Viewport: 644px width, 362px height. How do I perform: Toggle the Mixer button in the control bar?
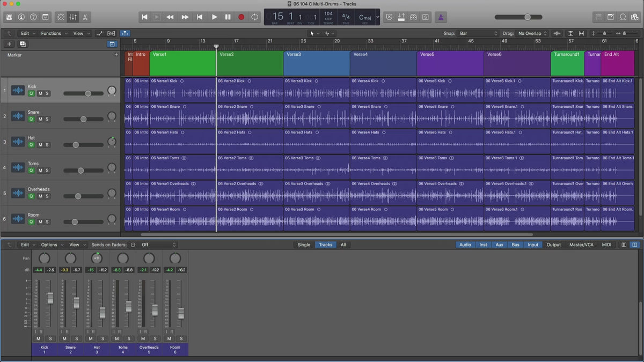pos(72,17)
